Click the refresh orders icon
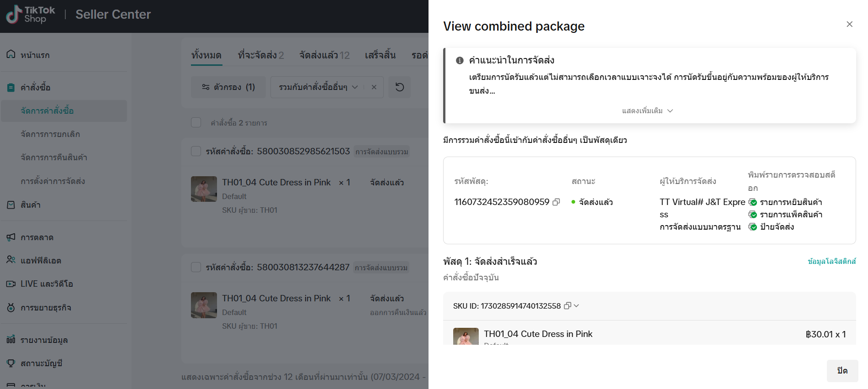868x389 pixels. (x=399, y=87)
